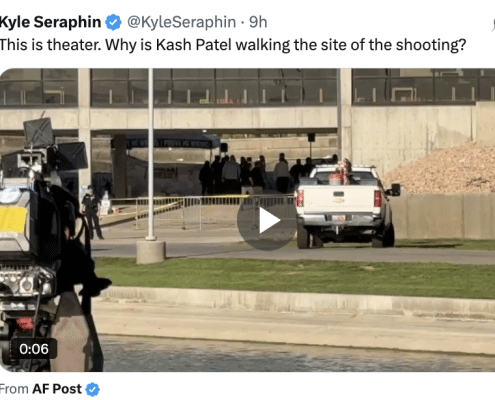Click the word 'From' before AF Post
Viewport: 495px width, 400px height.
(x=14, y=389)
